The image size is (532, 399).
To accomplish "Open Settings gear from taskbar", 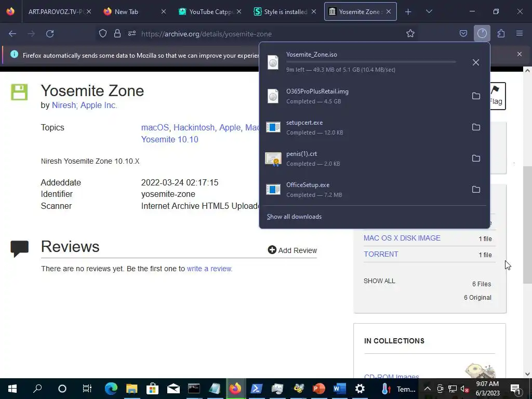I will 360,389.
